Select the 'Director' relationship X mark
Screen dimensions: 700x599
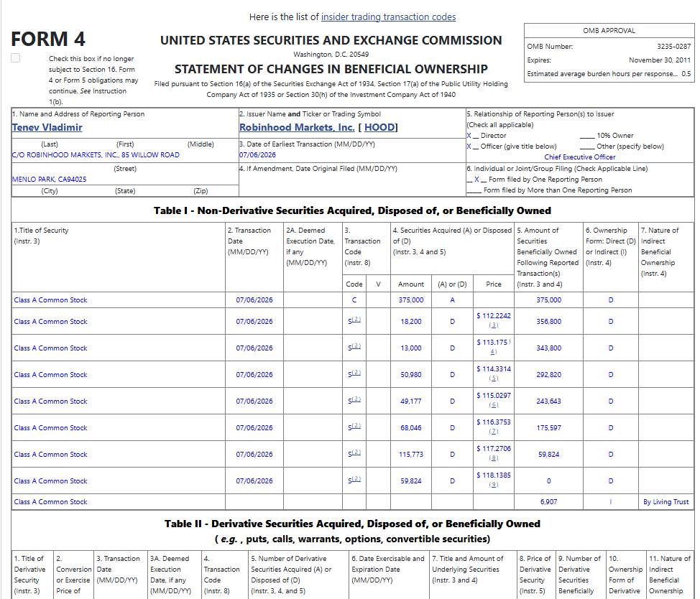coord(469,136)
